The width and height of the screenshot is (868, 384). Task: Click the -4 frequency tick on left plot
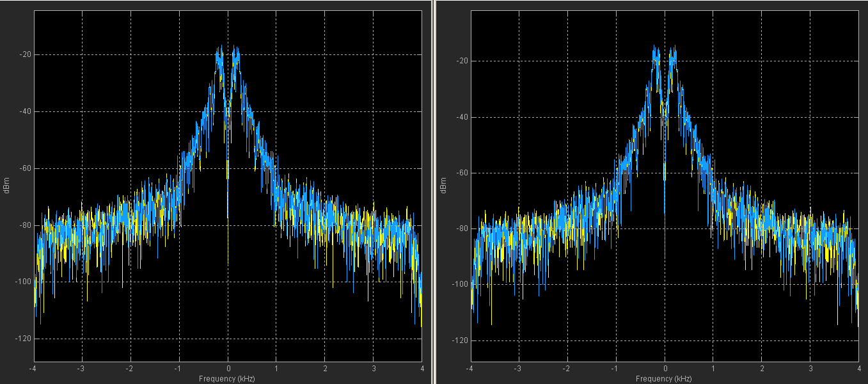[x=33, y=369]
